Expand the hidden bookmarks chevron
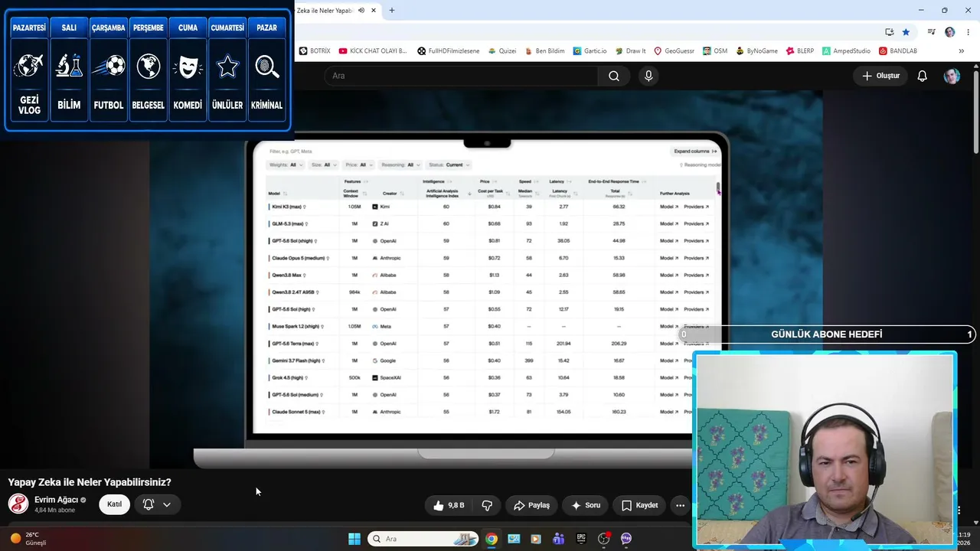This screenshot has height=551, width=980. pyautogui.click(x=961, y=51)
